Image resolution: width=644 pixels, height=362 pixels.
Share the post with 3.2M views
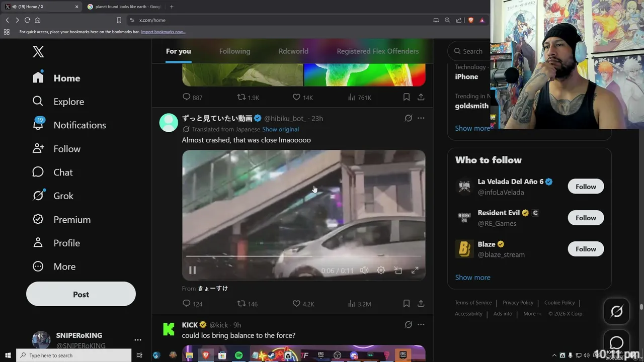tap(421, 304)
